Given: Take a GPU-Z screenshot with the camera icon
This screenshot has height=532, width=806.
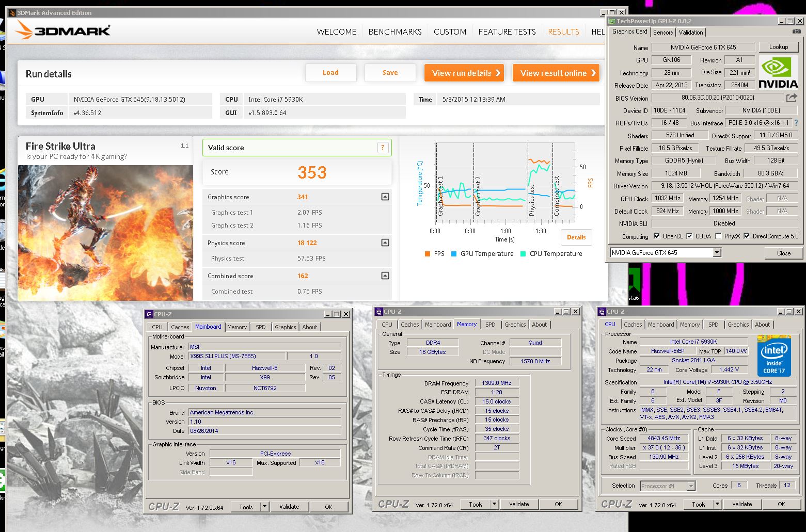Looking at the screenshot, I should point(797,32).
